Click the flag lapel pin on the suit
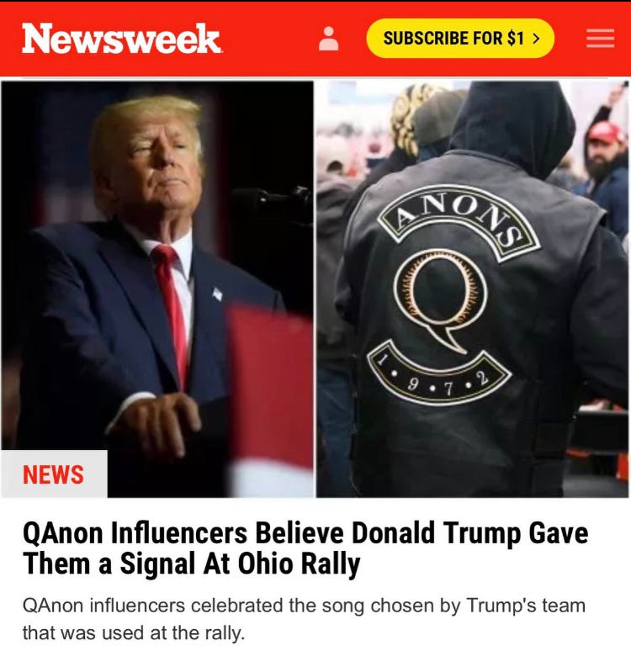Image resolution: width=631 pixels, height=672 pixels. (217, 294)
